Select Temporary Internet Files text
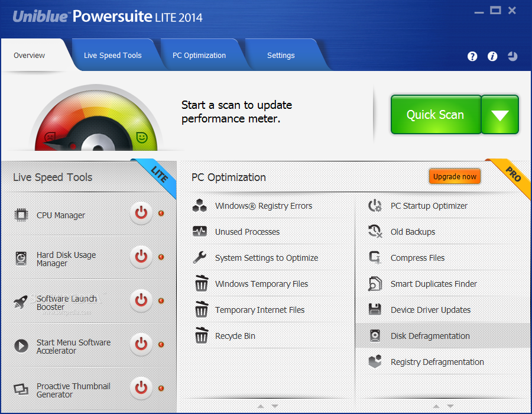This screenshot has width=532, height=414. click(x=260, y=310)
